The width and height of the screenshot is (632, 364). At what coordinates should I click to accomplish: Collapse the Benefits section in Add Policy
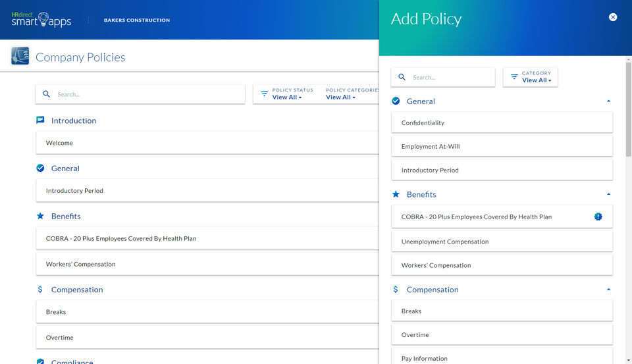click(608, 195)
